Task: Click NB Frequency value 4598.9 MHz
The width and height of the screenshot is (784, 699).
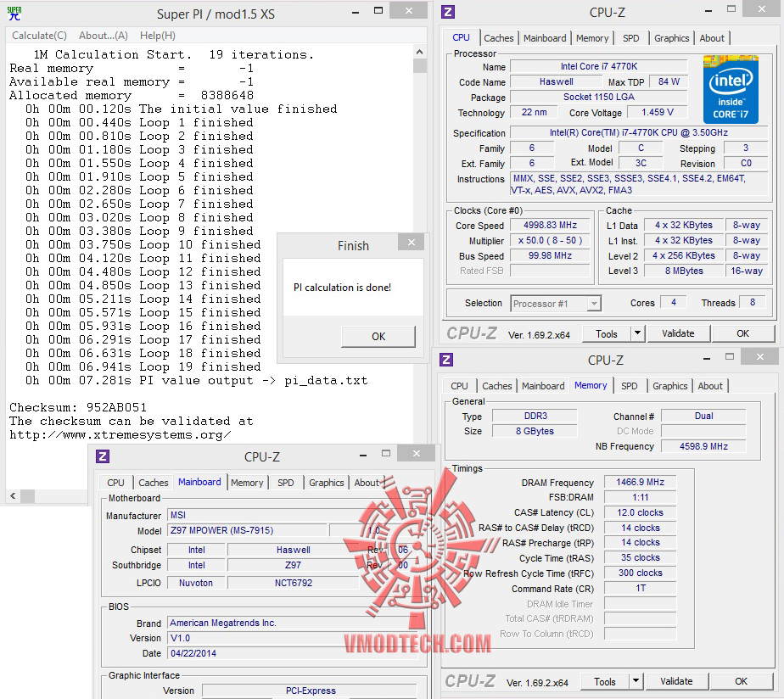Action: click(703, 446)
